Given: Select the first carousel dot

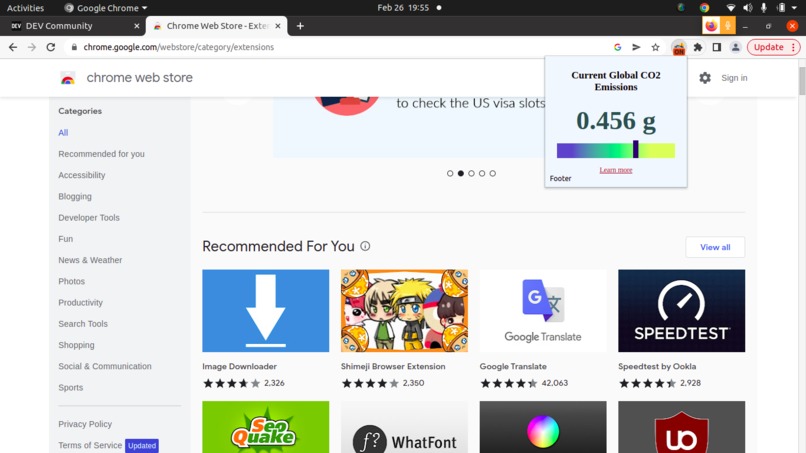Looking at the screenshot, I should 450,173.
